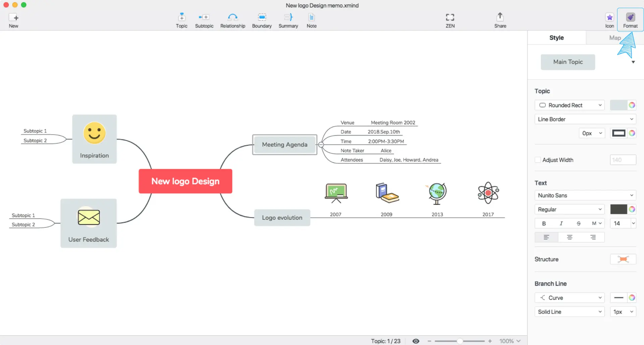The image size is (644, 345).
Task: Click the smiley face on Inspiration topic
Action: tap(94, 133)
